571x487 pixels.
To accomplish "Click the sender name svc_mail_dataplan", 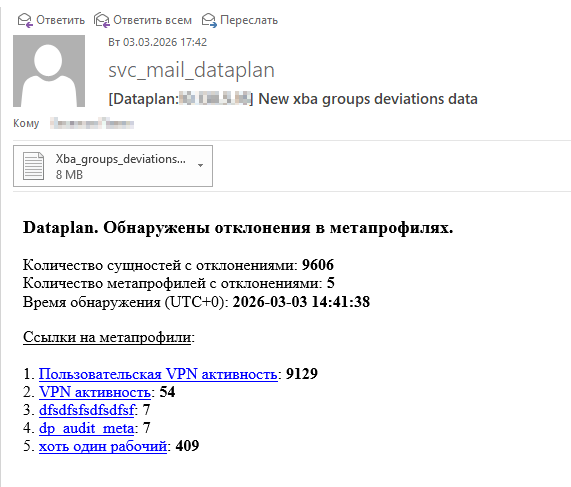I will (192, 70).
